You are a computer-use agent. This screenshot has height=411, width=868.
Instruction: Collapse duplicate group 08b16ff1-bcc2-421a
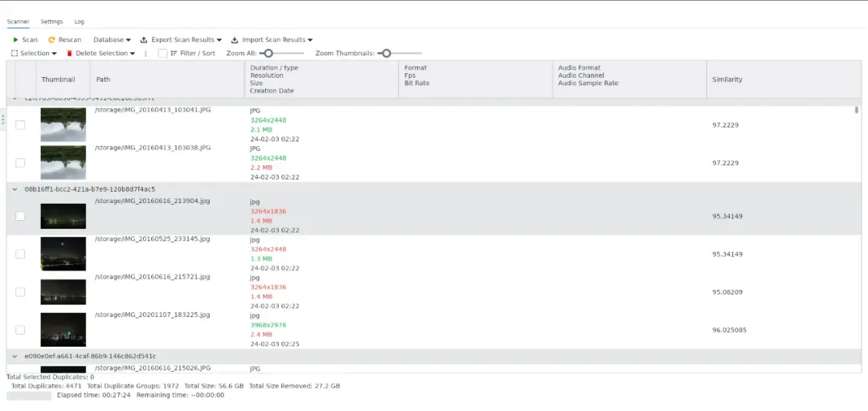click(x=14, y=189)
